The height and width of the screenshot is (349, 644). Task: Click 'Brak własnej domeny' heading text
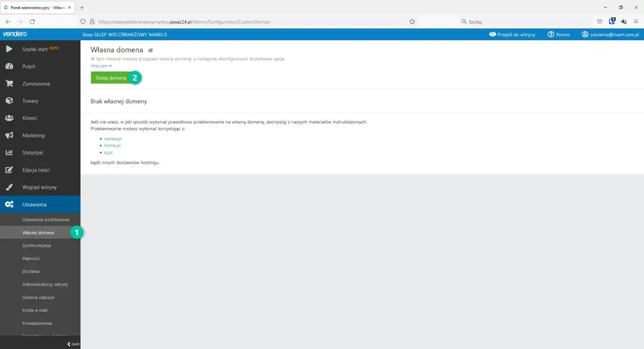pyautogui.click(x=119, y=101)
